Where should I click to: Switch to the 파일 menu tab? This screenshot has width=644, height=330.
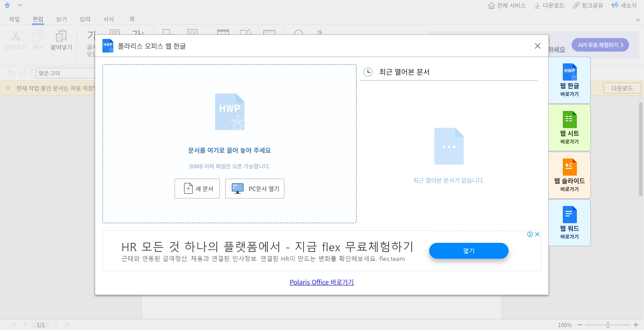tap(14, 19)
